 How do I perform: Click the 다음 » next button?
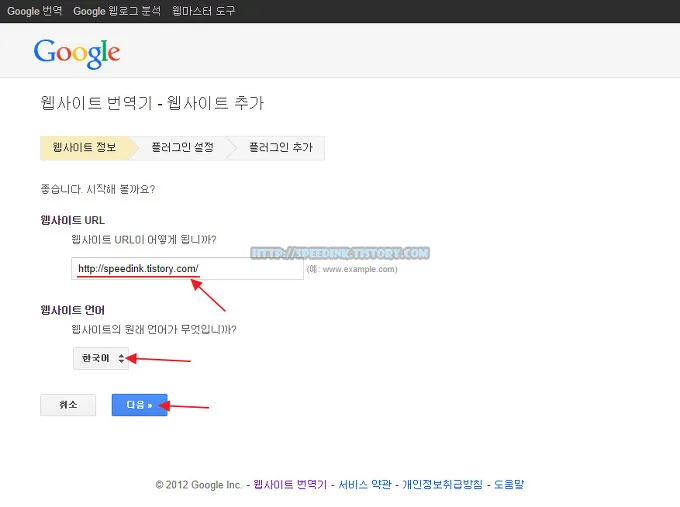[x=139, y=405]
